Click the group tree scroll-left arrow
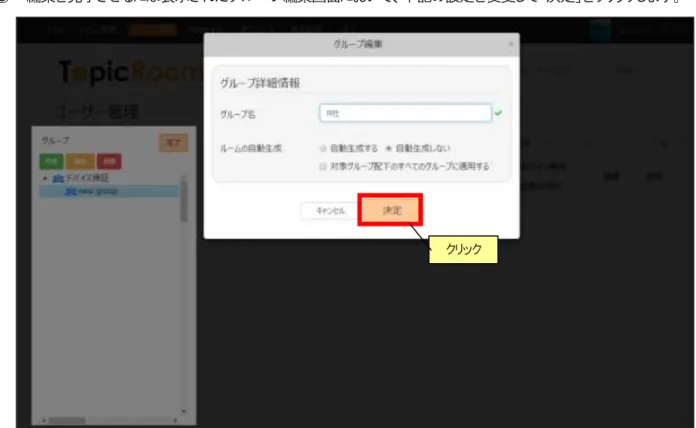Viewport: 696px width, 428px height. point(44,420)
